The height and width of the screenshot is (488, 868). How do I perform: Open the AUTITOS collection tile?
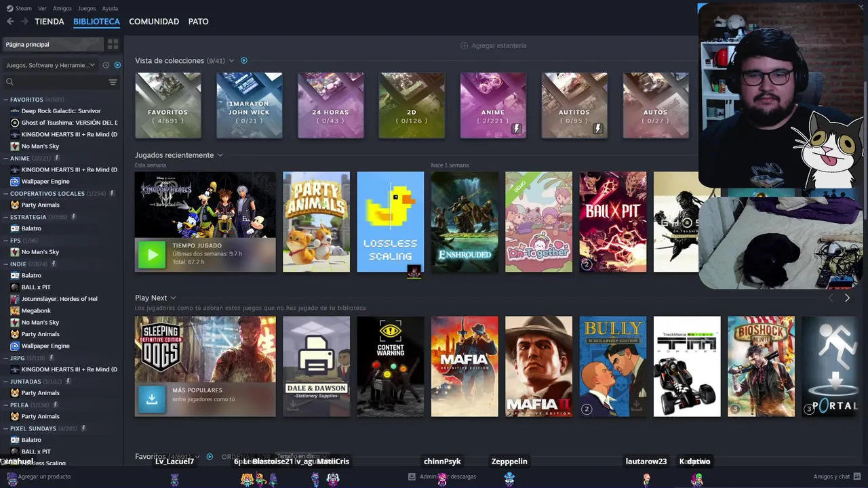click(x=574, y=105)
